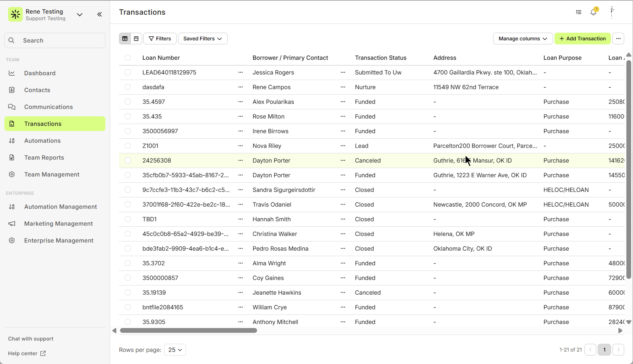Image resolution: width=633 pixels, height=364 pixels.
Task: Open the Manage columns dropdown
Action: point(522,39)
